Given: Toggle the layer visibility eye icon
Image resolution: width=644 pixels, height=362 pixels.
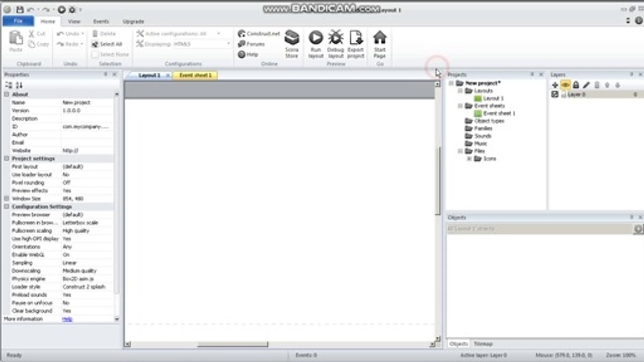Looking at the screenshot, I should point(566,85).
